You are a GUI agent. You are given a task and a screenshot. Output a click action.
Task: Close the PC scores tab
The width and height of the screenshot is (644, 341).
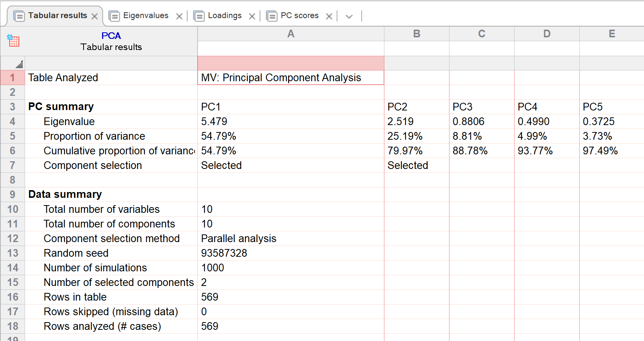coord(329,16)
